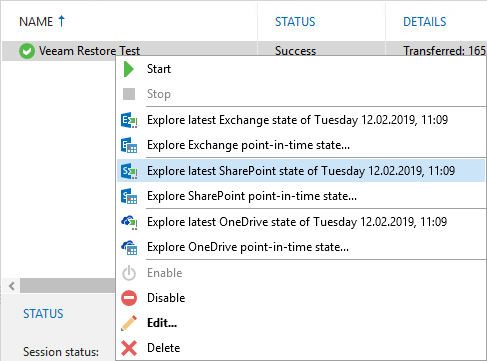Click the Exchange point-in-time calendar icon
Image resolution: width=487 pixels, height=361 pixels.
pos(129,145)
